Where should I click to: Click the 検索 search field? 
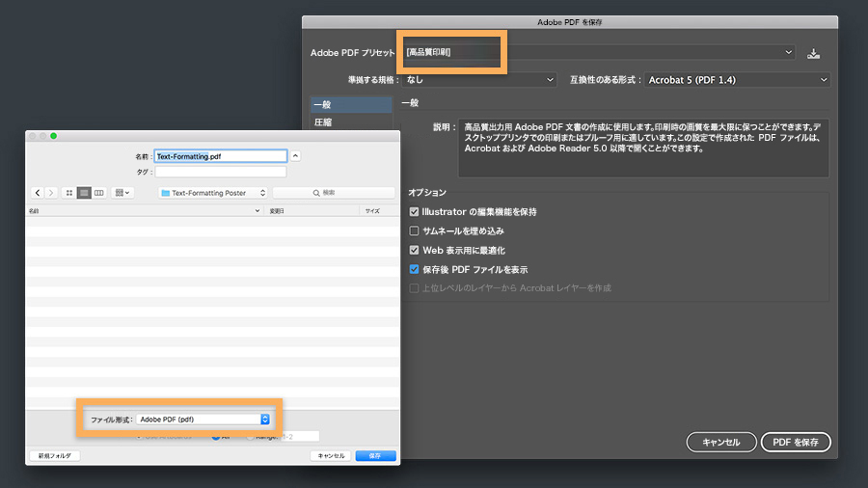[334, 193]
